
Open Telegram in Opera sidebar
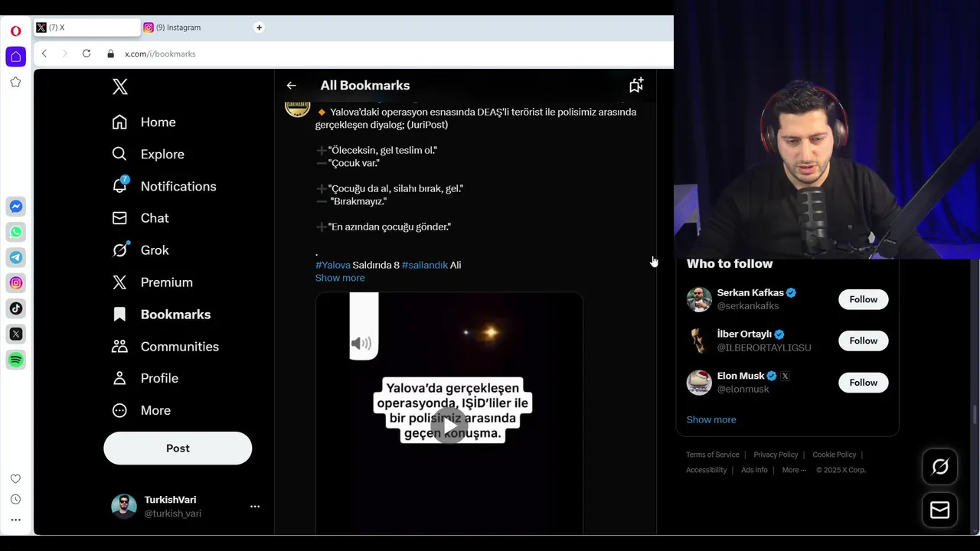(x=15, y=257)
